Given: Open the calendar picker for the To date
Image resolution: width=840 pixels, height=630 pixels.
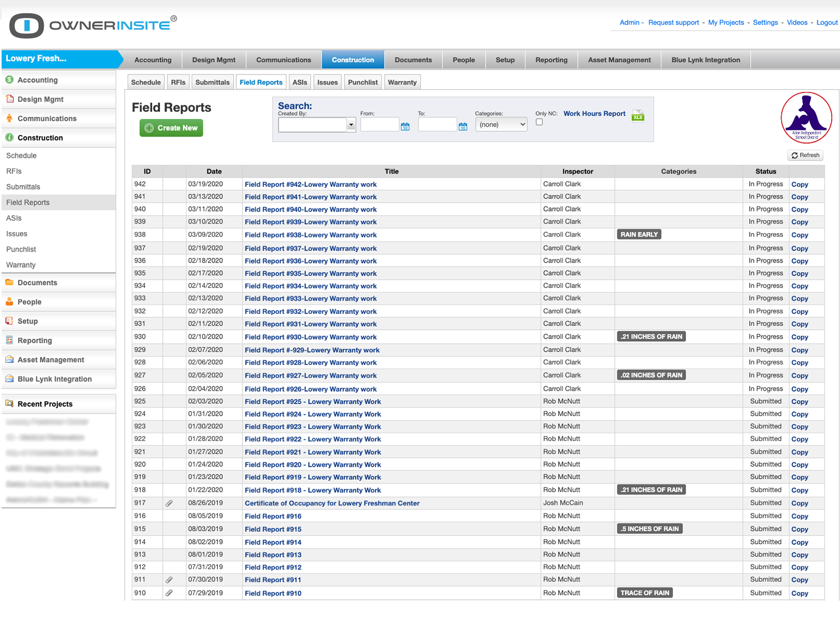Looking at the screenshot, I should point(463,127).
